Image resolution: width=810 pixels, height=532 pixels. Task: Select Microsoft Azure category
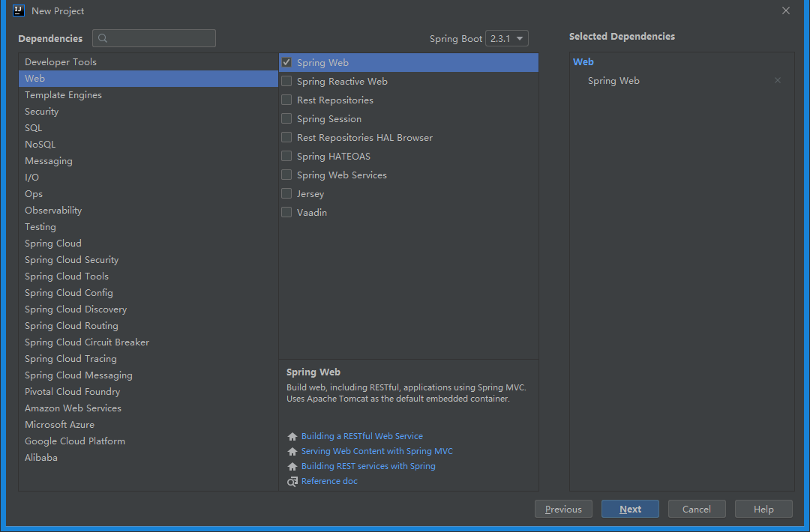tap(148, 425)
